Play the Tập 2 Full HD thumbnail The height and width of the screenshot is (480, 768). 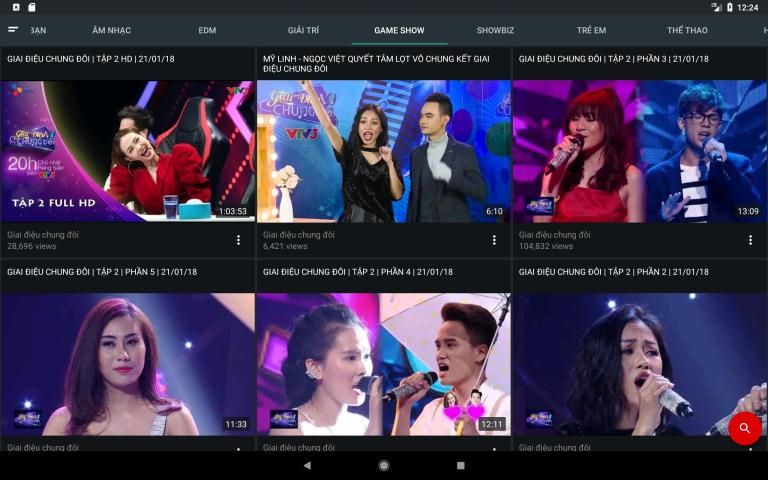[x=128, y=151]
